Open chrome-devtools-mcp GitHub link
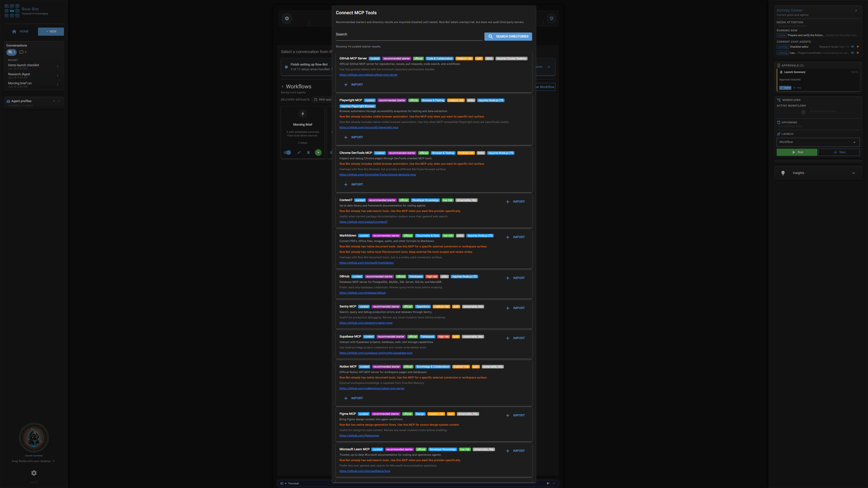 point(377,175)
